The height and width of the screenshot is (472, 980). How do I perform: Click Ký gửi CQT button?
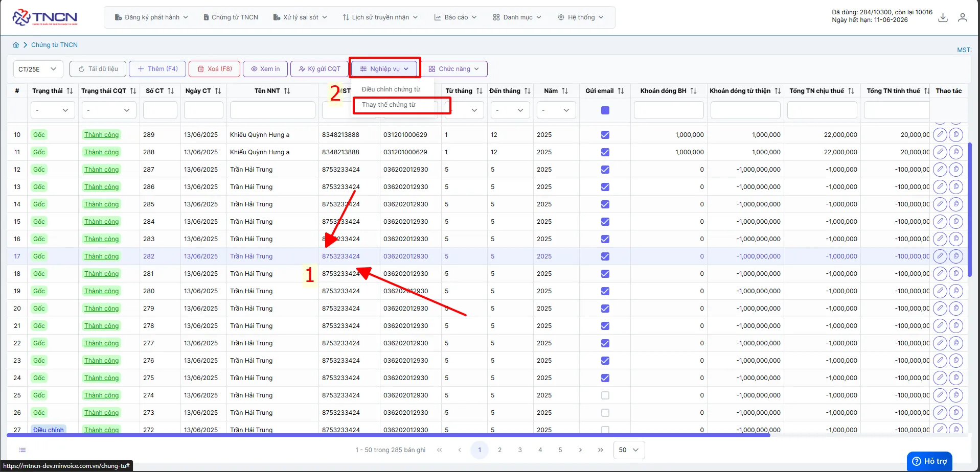pyautogui.click(x=320, y=69)
